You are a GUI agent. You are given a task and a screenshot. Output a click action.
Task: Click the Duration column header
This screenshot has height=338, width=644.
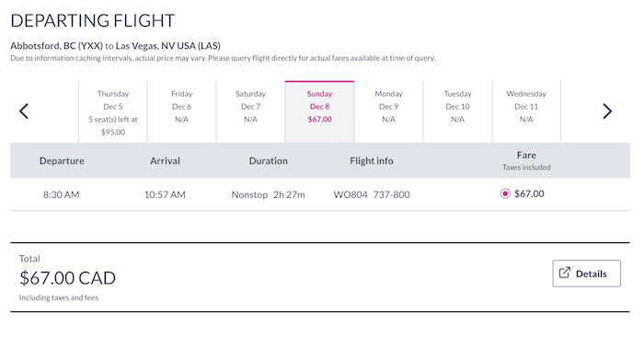coord(269,161)
